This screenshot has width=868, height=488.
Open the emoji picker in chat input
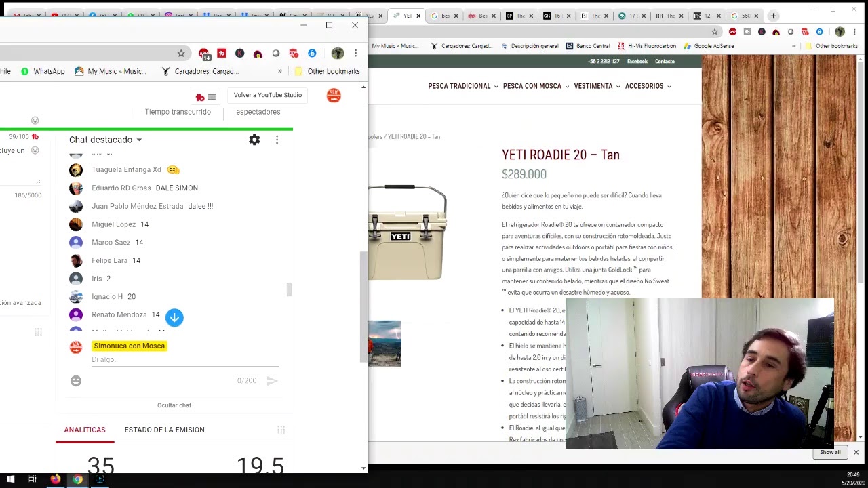pos(76,381)
